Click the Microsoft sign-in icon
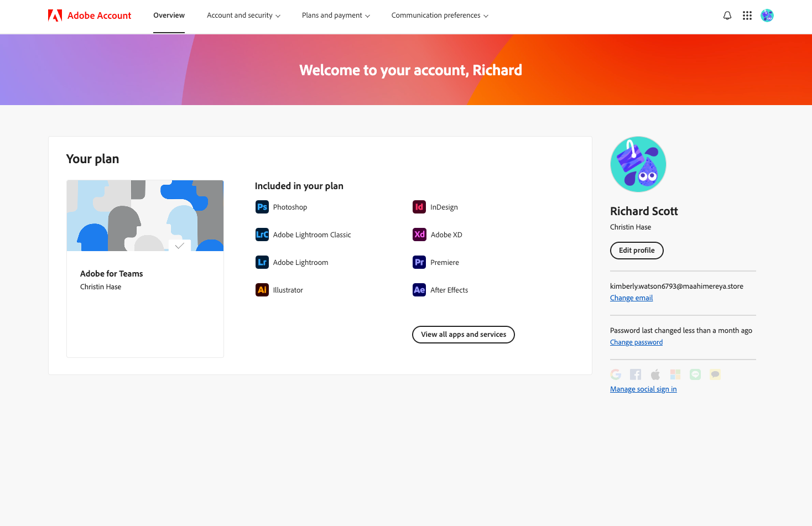The width and height of the screenshot is (812, 526). point(675,374)
